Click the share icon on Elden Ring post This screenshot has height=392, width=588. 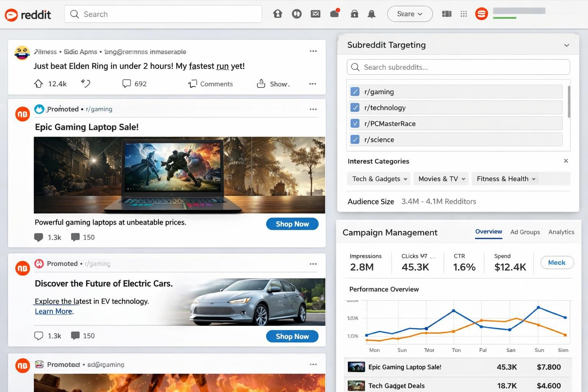[261, 83]
